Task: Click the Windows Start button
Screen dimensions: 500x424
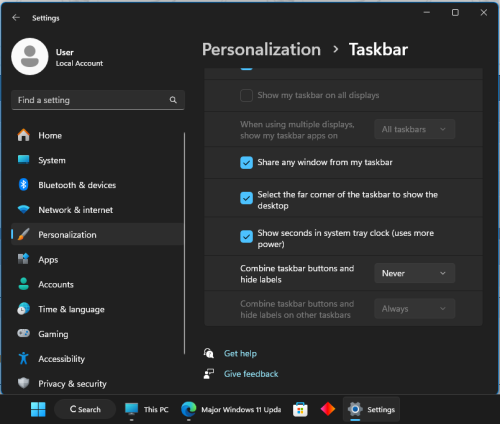Action: pyautogui.click(x=38, y=409)
